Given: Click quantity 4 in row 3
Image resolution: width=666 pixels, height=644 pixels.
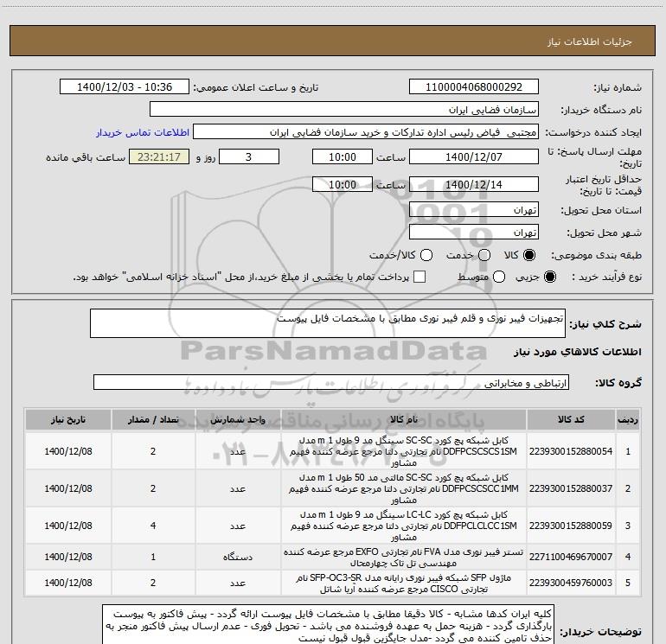Looking at the screenshot, I should [x=153, y=526].
